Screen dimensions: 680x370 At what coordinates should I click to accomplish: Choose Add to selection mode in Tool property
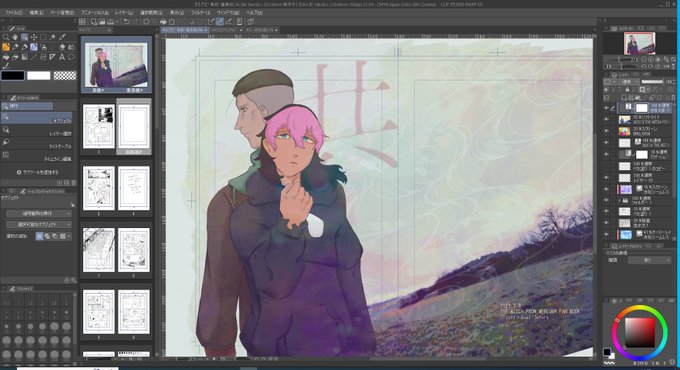pos(47,236)
